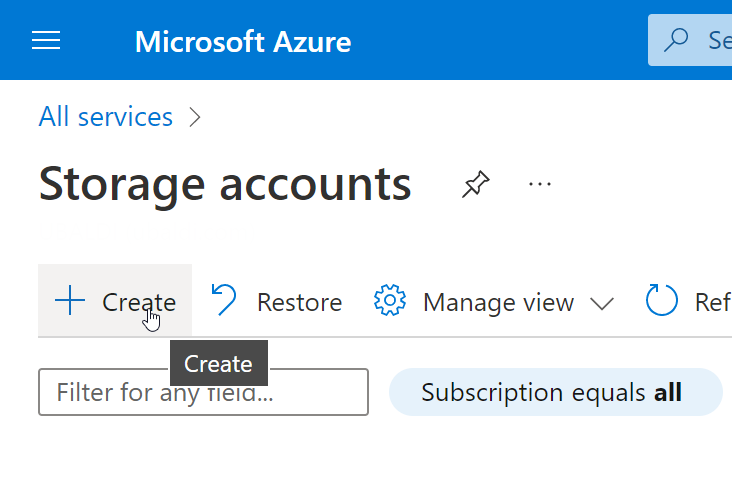The image size is (732, 478).
Task: Click the Restore undo arrow icon
Action: pos(224,300)
